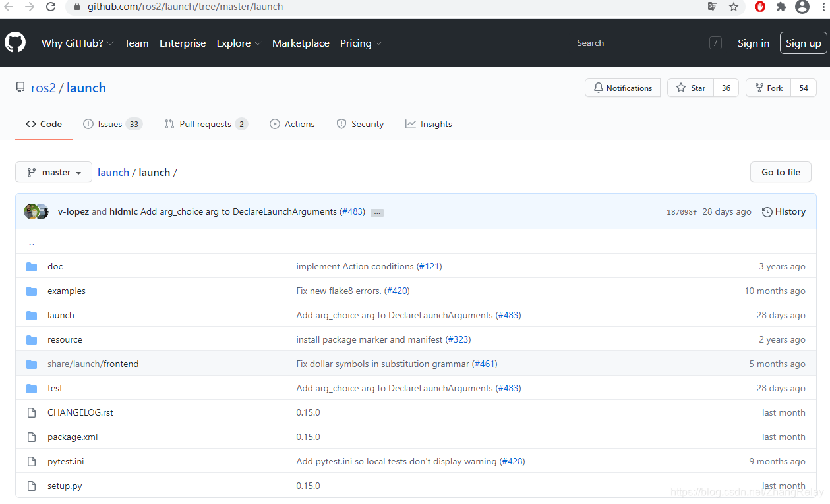Click the setup.py file icon

(32, 486)
